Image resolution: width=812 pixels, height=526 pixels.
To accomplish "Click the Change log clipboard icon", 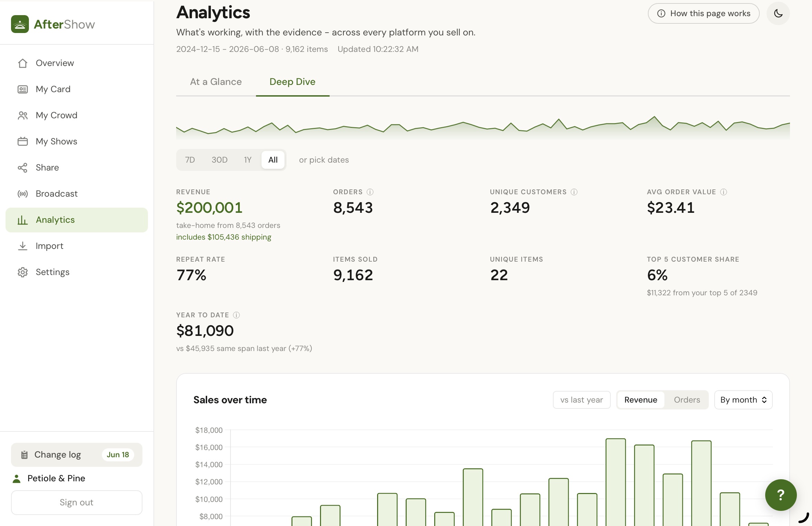I will [24, 455].
